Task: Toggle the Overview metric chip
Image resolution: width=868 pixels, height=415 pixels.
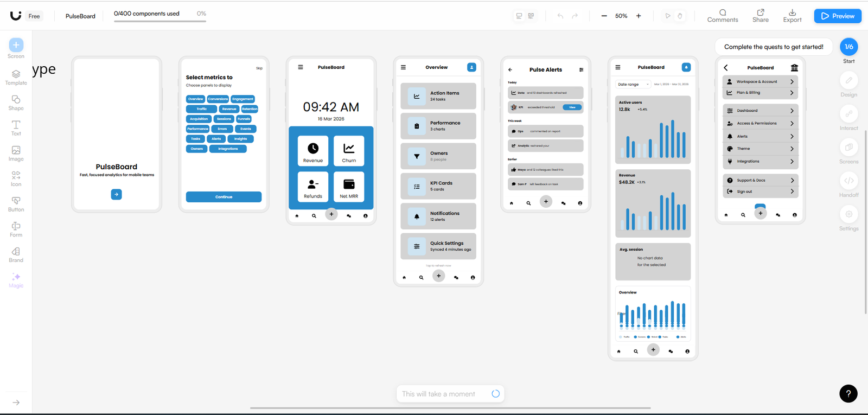Action: pos(196,99)
